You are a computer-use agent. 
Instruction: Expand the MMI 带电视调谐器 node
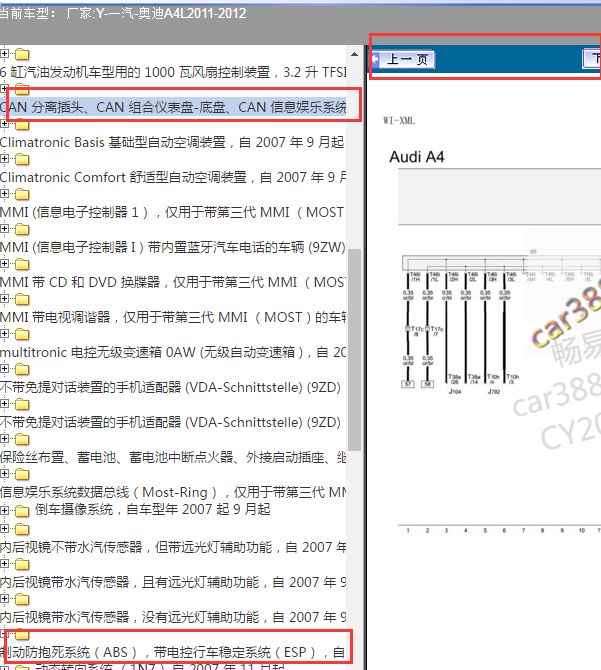[x=4, y=299]
